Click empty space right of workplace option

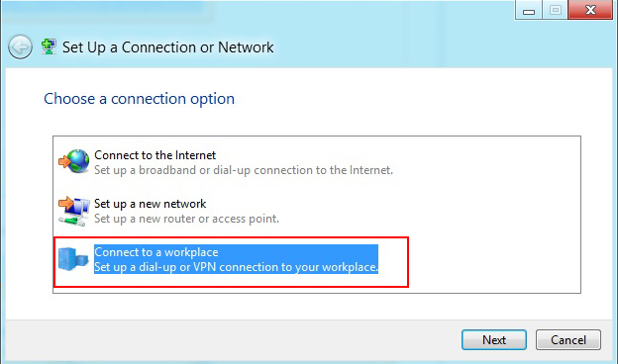tap(492, 262)
